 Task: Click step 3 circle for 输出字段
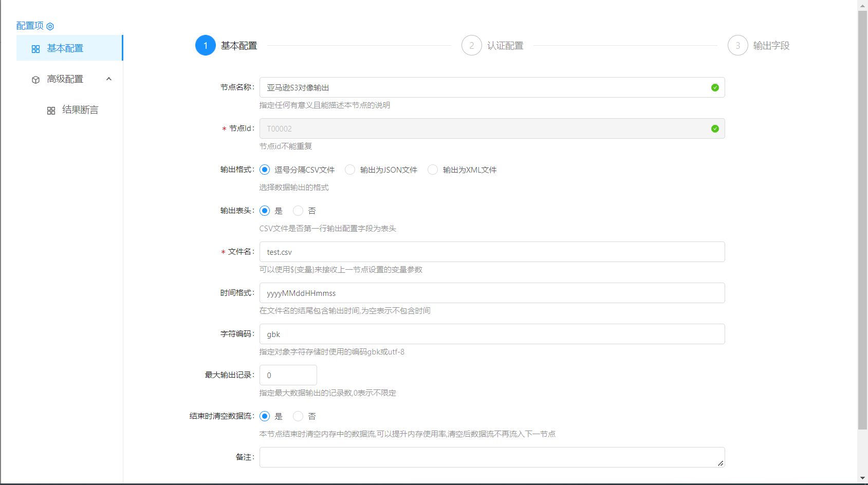pos(737,46)
